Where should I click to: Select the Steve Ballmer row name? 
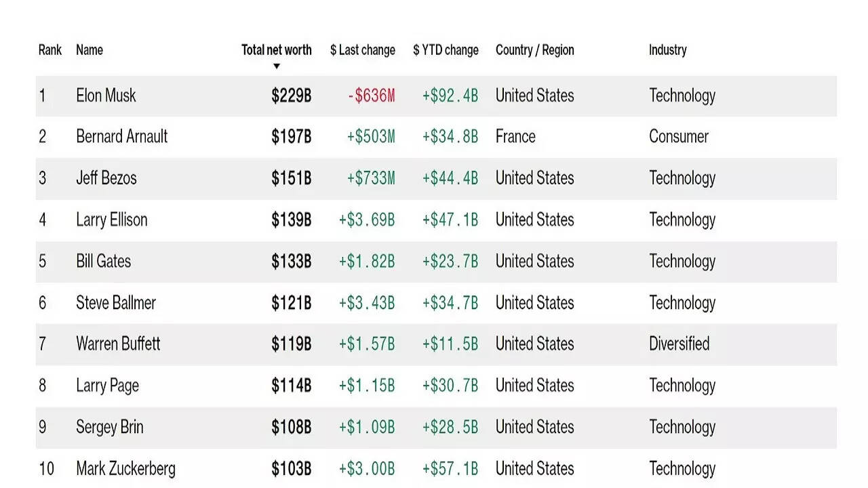coord(116,302)
